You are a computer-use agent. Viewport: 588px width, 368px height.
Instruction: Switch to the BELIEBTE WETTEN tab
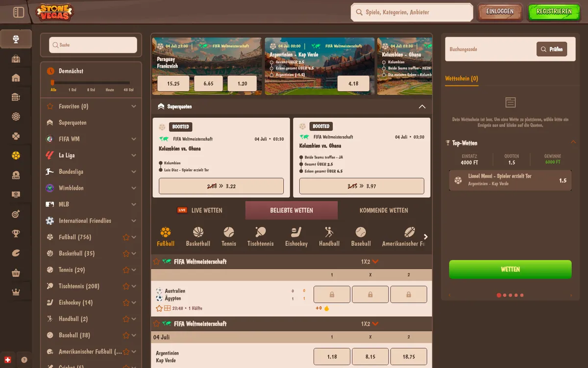pyautogui.click(x=292, y=210)
